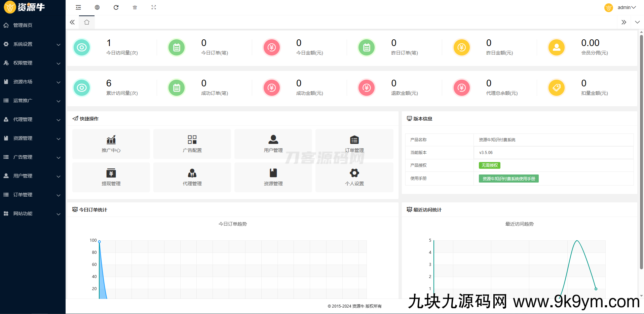Open the 广告配置 quick action

point(192,144)
